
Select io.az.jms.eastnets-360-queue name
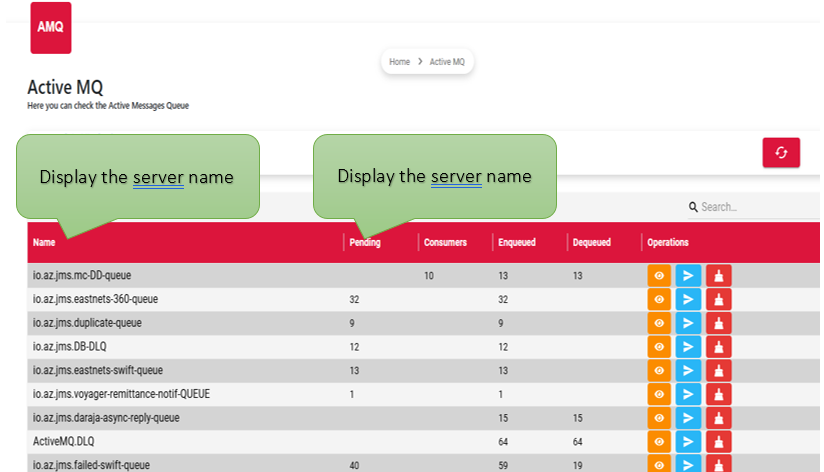pos(95,299)
